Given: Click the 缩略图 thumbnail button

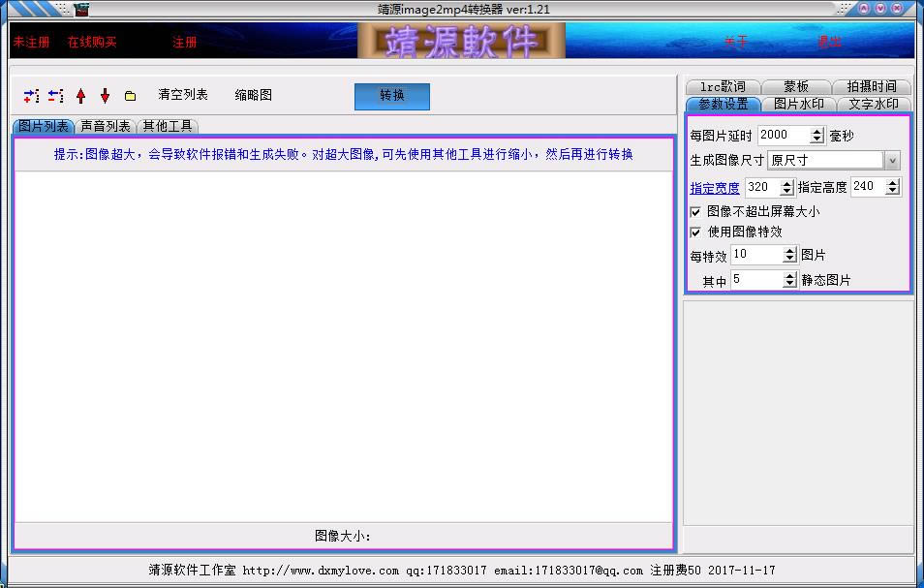Looking at the screenshot, I should 254,95.
